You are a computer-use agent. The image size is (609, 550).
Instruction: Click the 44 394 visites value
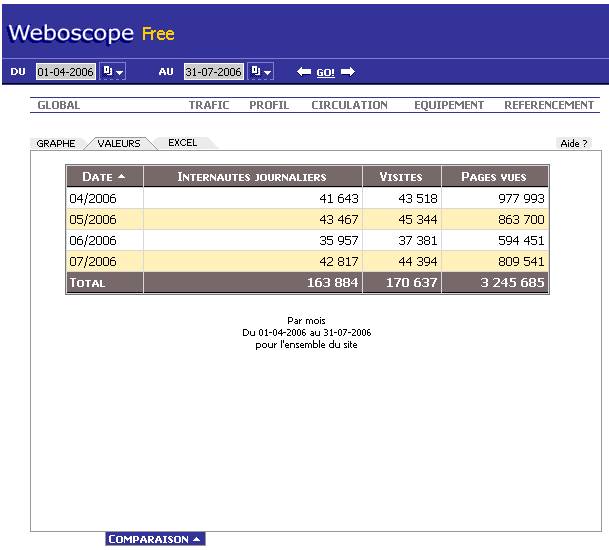coord(418,261)
